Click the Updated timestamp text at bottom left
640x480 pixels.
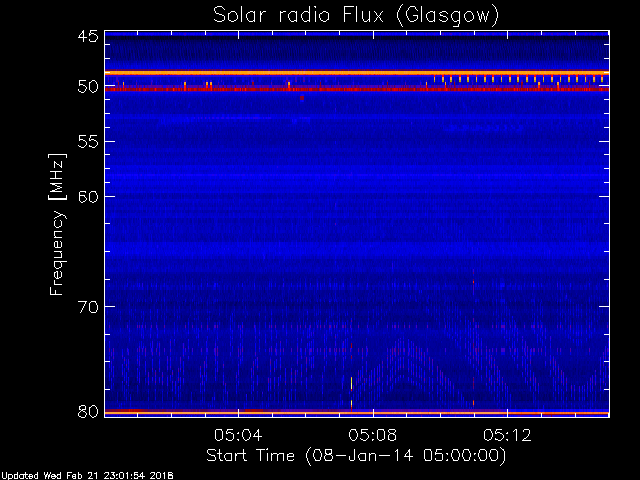[x=87, y=475]
